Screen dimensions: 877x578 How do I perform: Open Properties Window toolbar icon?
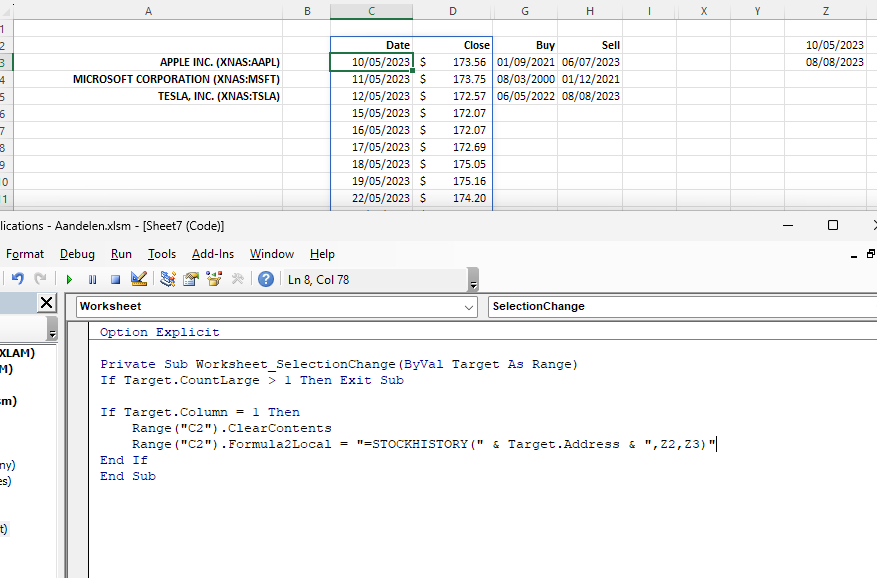(191, 279)
